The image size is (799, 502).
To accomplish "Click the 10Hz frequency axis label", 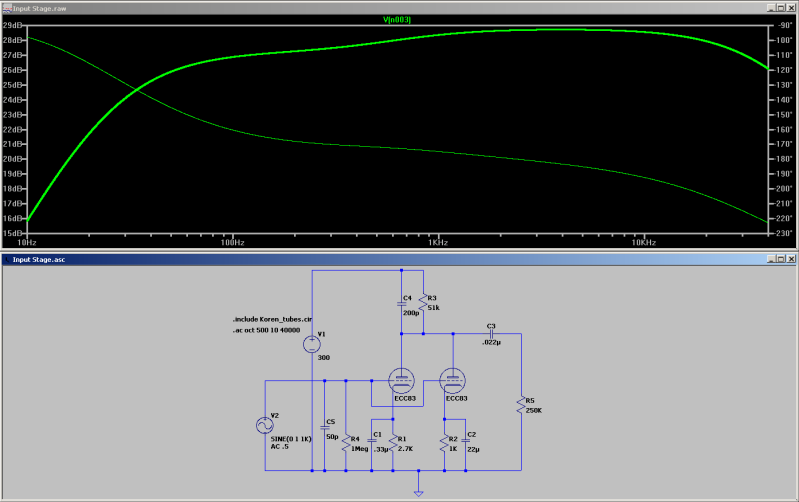I will point(26,243).
